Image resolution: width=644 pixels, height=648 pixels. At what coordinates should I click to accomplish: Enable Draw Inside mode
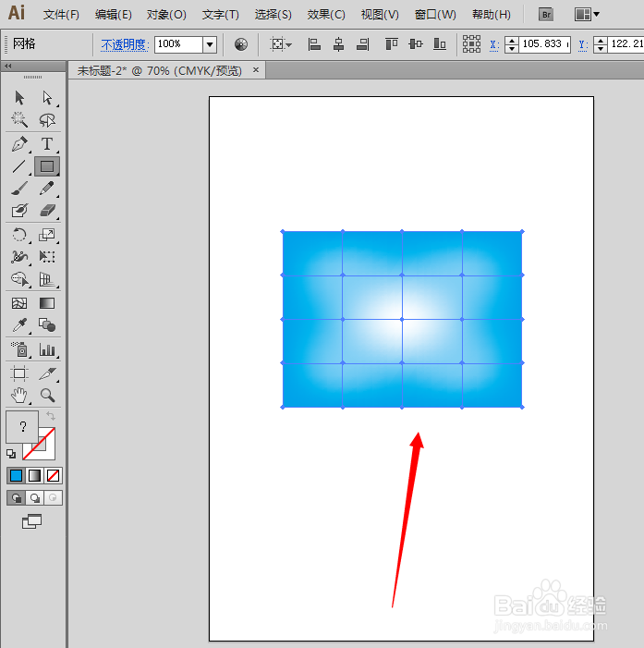(x=53, y=498)
